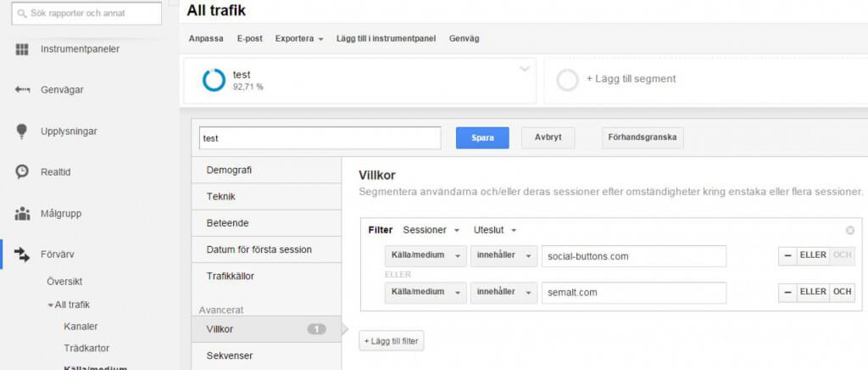The width and height of the screenshot is (868, 370).
Task: Remove the filter with the X icon
Action: 849,230
